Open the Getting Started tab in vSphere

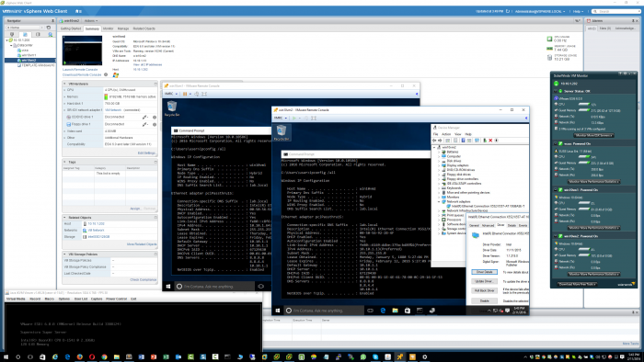[71, 28]
